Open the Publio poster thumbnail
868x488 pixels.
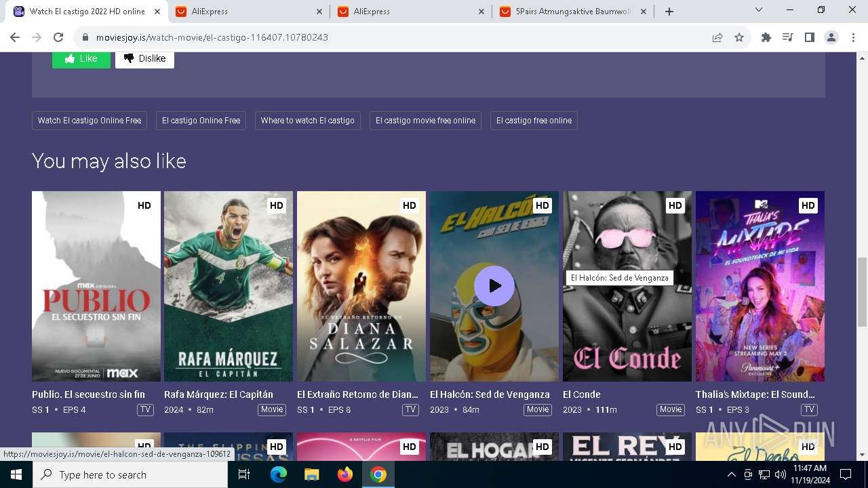96,286
